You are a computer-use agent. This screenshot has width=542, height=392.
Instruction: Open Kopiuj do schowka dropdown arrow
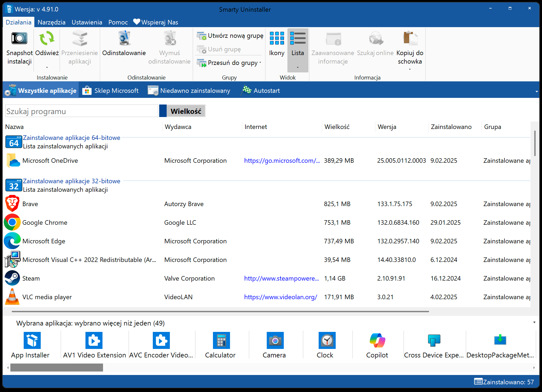coord(410,69)
